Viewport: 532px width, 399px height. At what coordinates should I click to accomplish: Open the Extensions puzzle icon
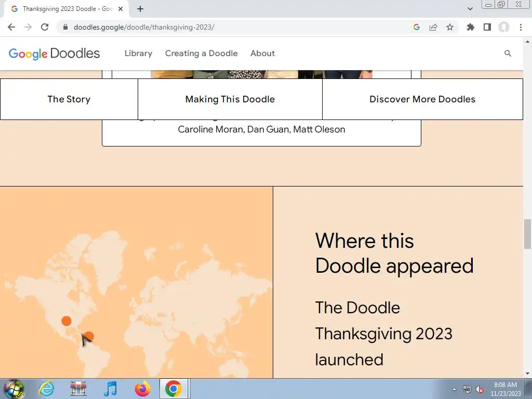pyautogui.click(x=471, y=27)
